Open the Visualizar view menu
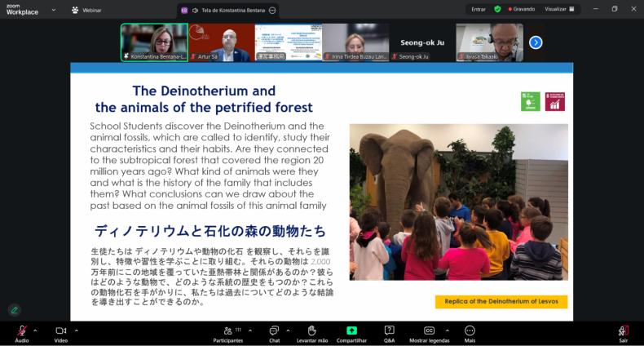Viewport: 644px width, 346px height. (x=559, y=9)
